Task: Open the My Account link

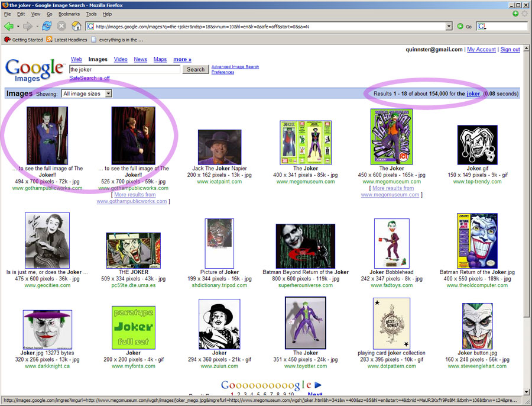Action: [x=481, y=49]
